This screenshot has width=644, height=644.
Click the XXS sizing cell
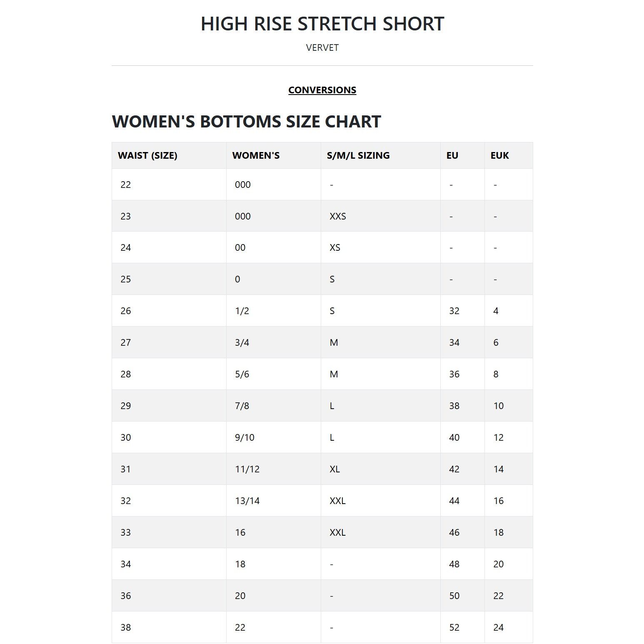point(381,216)
